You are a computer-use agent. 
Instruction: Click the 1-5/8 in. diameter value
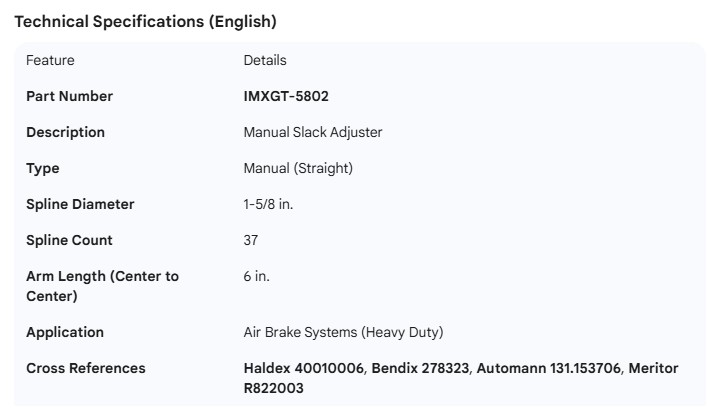(x=268, y=204)
